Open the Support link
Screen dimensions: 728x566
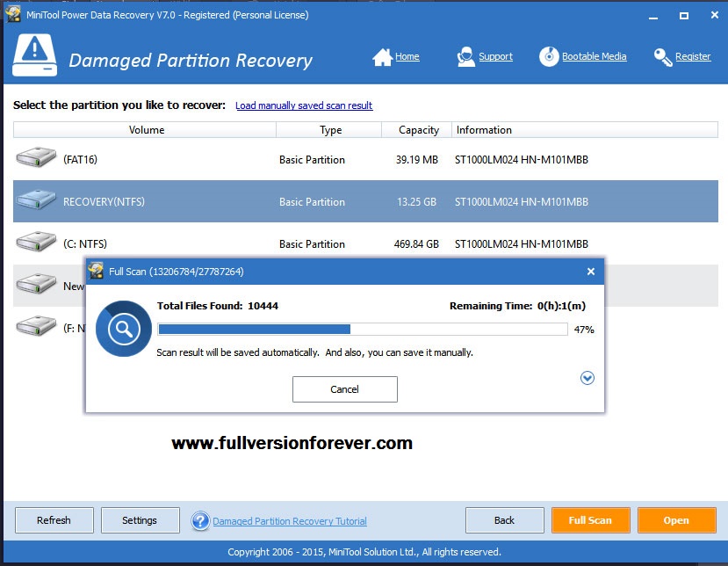tap(495, 57)
